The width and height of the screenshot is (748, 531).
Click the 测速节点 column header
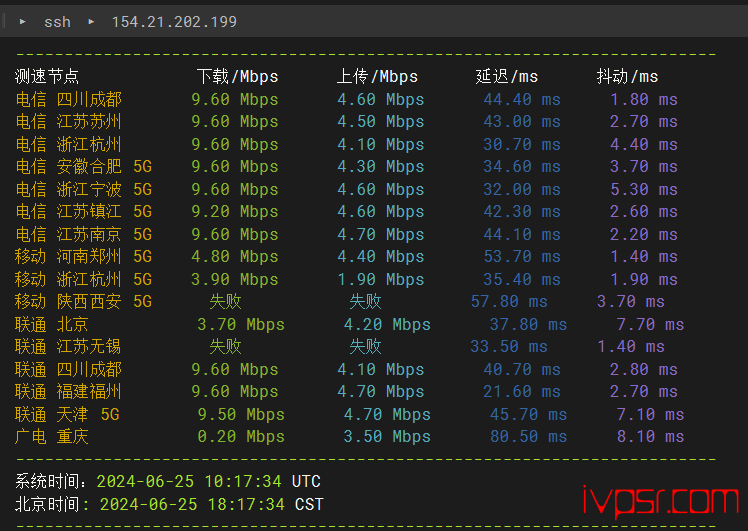47,77
